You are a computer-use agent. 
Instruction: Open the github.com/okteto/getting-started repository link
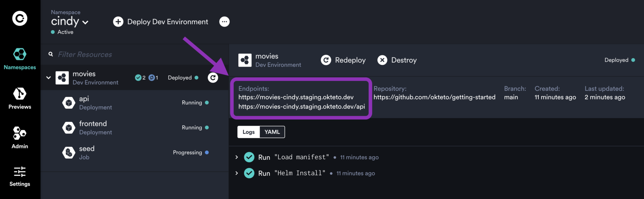(x=435, y=97)
